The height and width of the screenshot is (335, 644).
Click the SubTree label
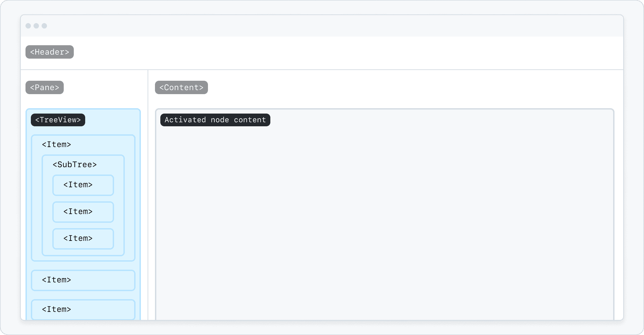tap(75, 164)
